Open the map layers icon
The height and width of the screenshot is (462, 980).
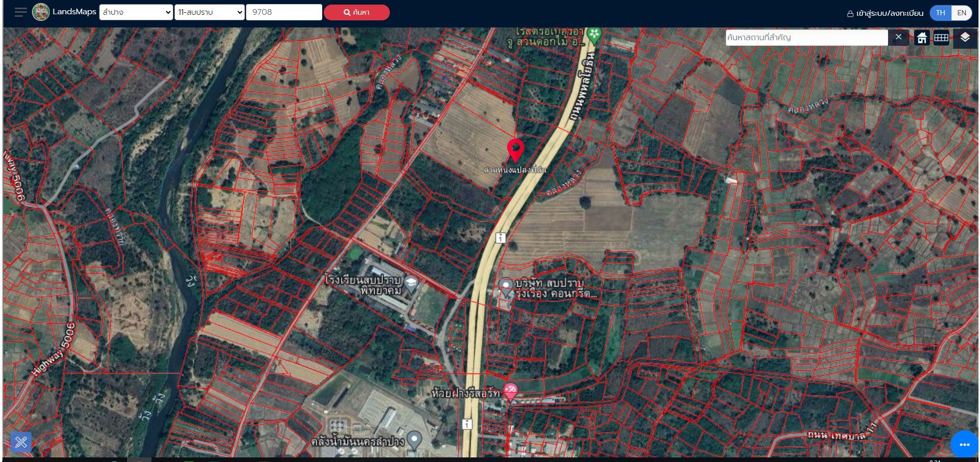tap(965, 38)
